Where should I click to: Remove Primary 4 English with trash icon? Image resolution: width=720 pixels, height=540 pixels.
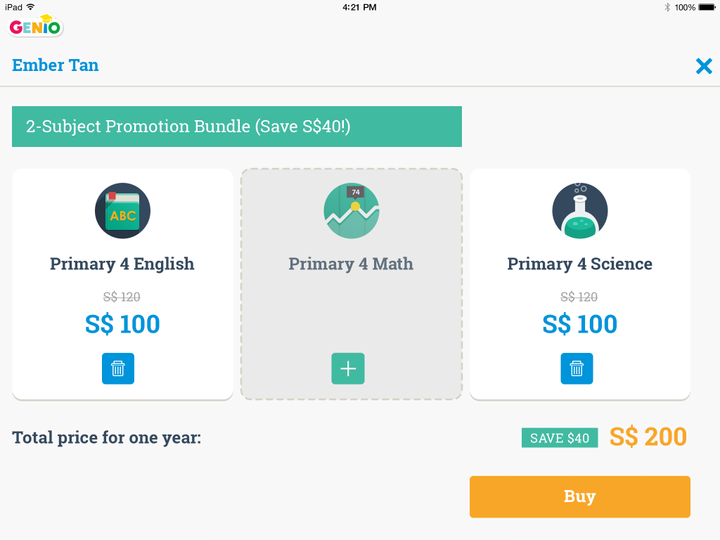[x=118, y=368]
